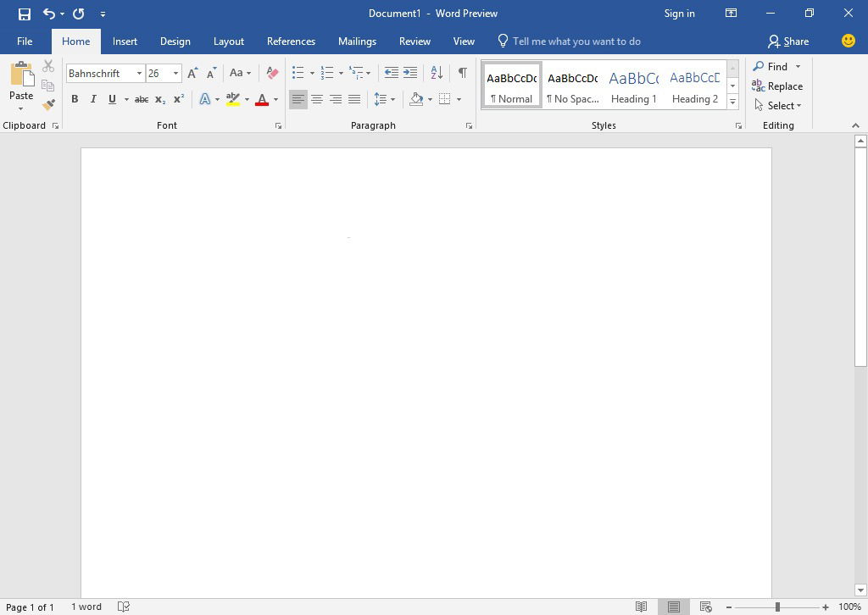Align text right
This screenshot has height=615, width=868.
336,100
